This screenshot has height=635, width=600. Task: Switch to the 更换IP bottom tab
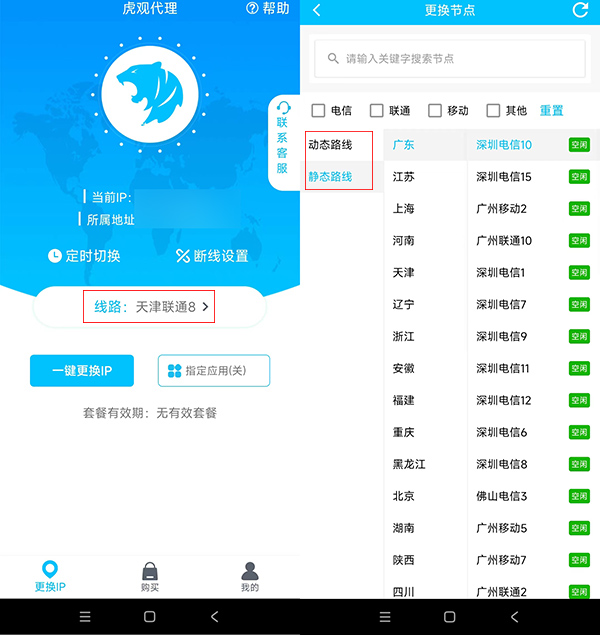click(50, 577)
